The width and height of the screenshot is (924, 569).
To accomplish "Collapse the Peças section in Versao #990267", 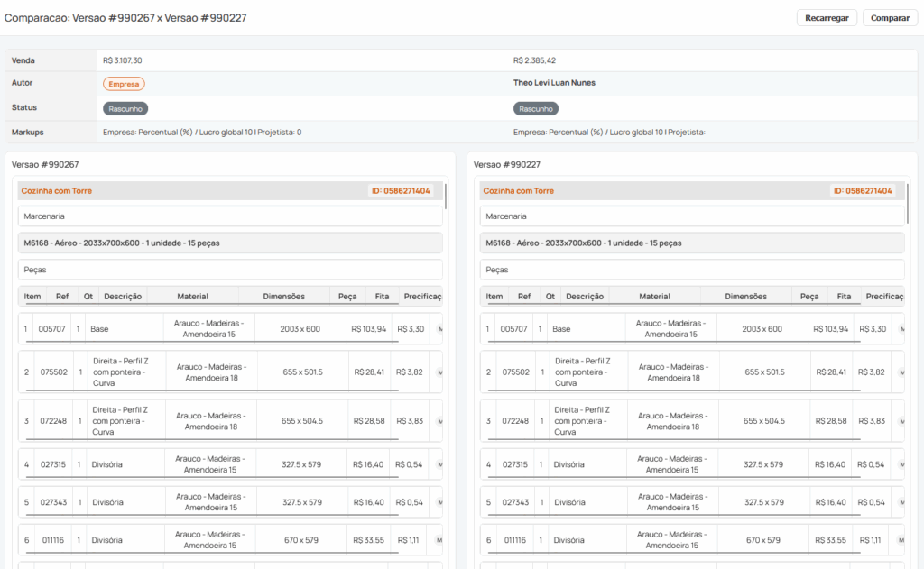I will pyautogui.click(x=230, y=270).
